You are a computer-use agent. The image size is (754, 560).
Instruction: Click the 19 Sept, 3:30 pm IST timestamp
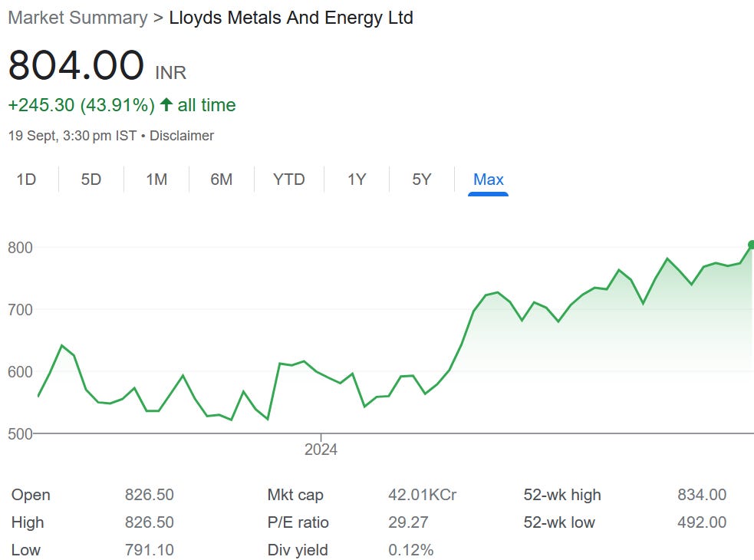73,136
